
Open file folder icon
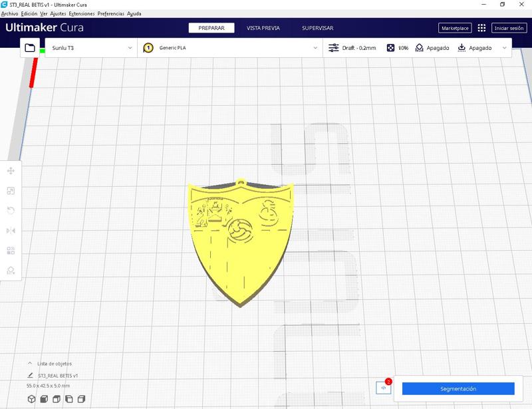pos(30,48)
